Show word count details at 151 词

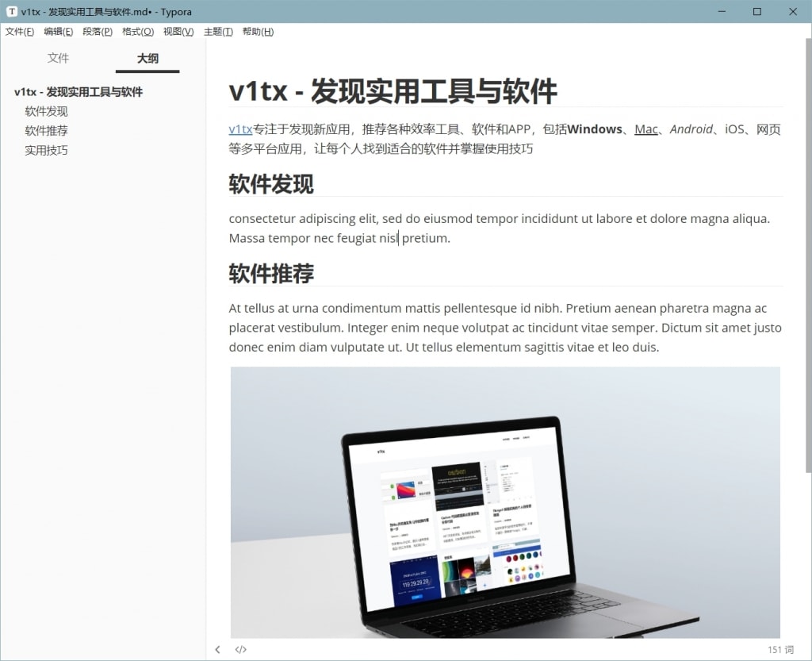click(x=780, y=650)
